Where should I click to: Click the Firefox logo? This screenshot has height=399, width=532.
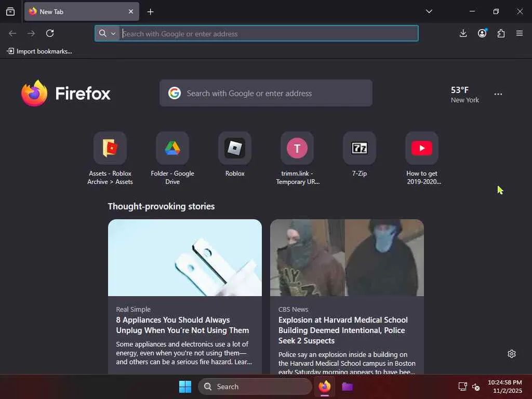[66, 94]
